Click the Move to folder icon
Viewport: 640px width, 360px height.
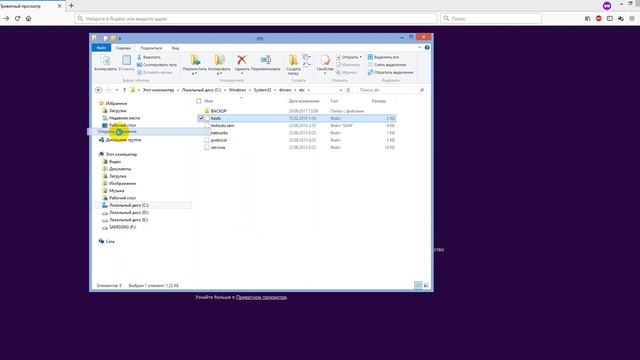[x=195, y=60]
